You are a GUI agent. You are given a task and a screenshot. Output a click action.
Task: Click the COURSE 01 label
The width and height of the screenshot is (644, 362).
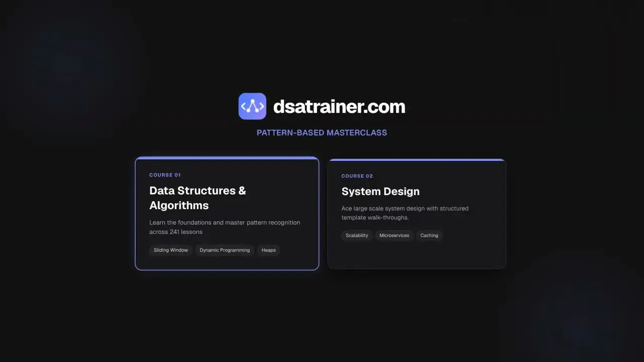click(x=165, y=175)
